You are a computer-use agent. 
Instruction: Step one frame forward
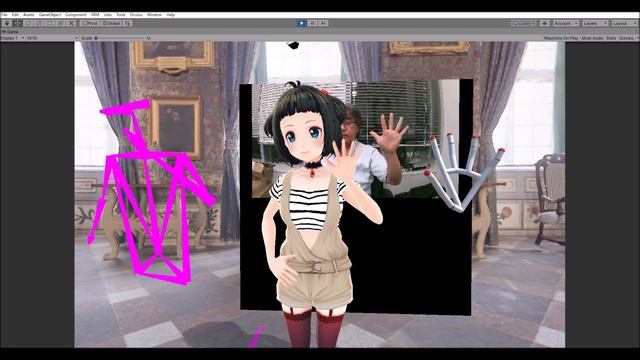coord(323,23)
